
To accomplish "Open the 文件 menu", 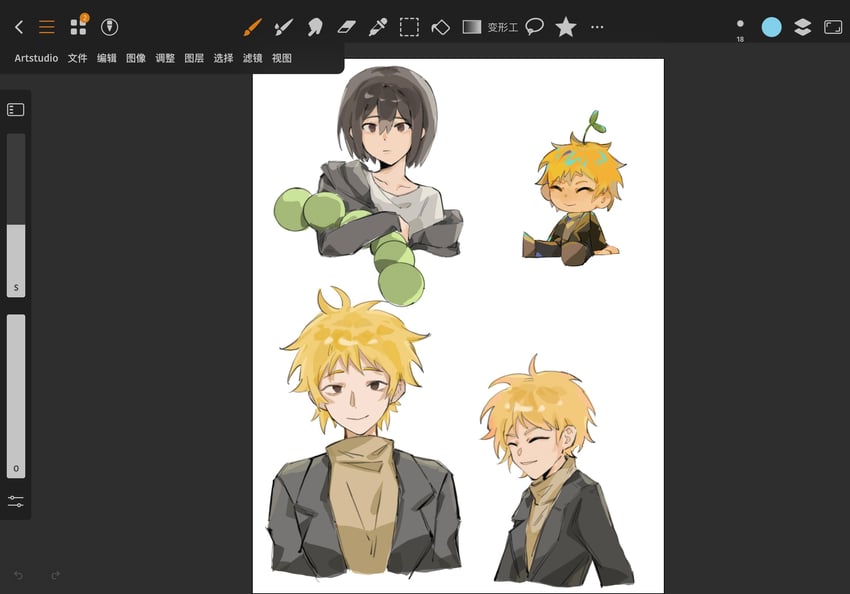I will click(x=78, y=58).
